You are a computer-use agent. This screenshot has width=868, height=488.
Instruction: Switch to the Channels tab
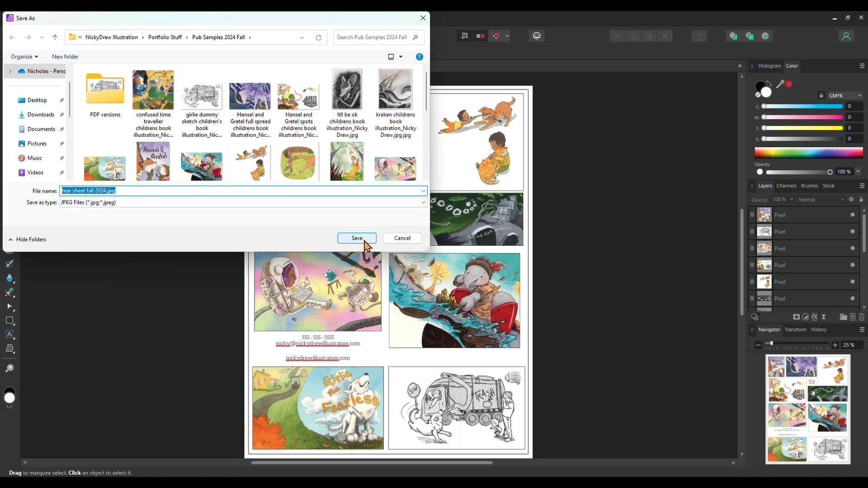click(x=786, y=186)
